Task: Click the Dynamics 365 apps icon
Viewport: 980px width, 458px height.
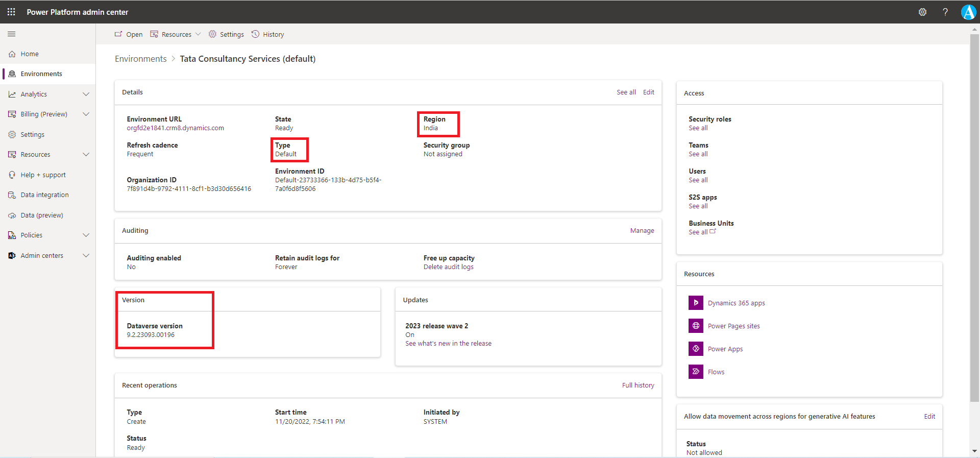Action: pos(696,303)
